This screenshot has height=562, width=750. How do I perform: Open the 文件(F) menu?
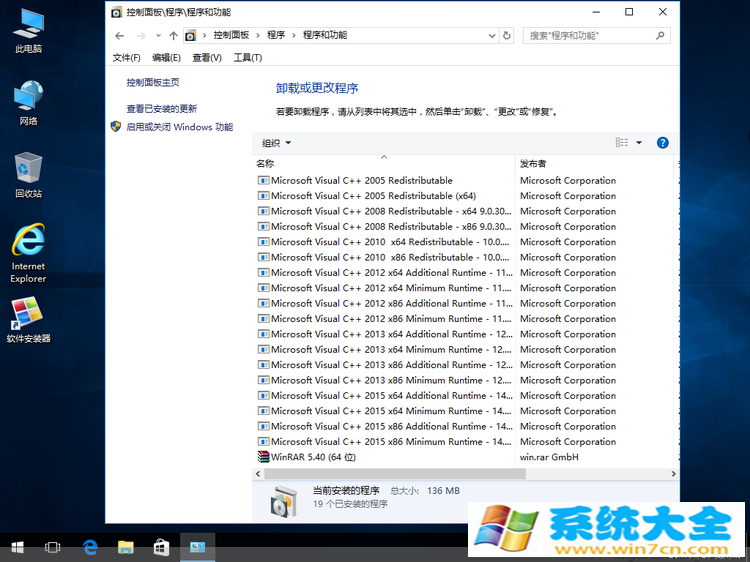pyautogui.click(x=126, y=58)
